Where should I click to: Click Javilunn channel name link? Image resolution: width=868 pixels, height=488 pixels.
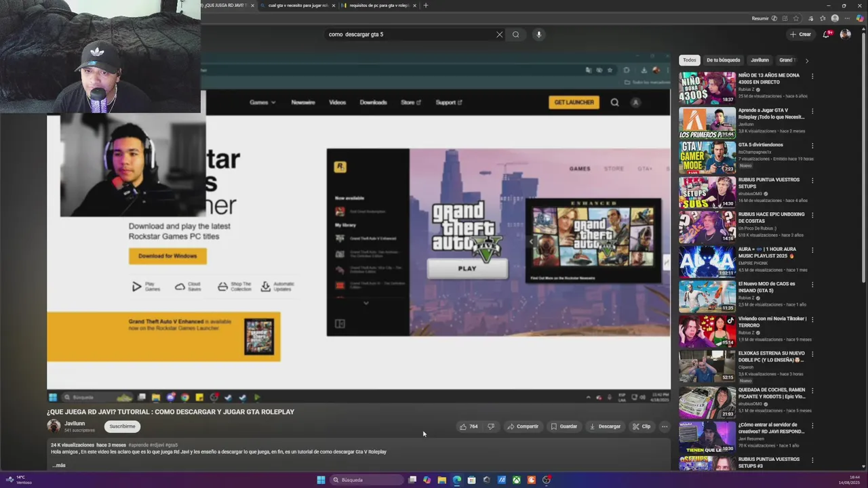75,424
